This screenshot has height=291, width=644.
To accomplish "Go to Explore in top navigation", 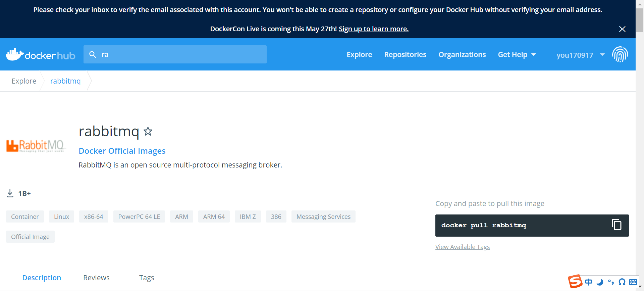I will click(x=359, y=54).
